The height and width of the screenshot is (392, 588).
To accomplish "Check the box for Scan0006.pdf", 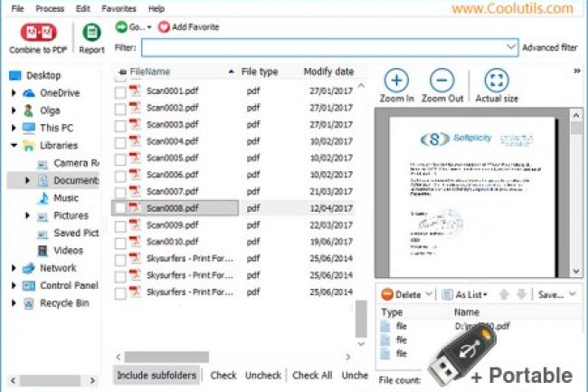I will [x=120, y=177].
